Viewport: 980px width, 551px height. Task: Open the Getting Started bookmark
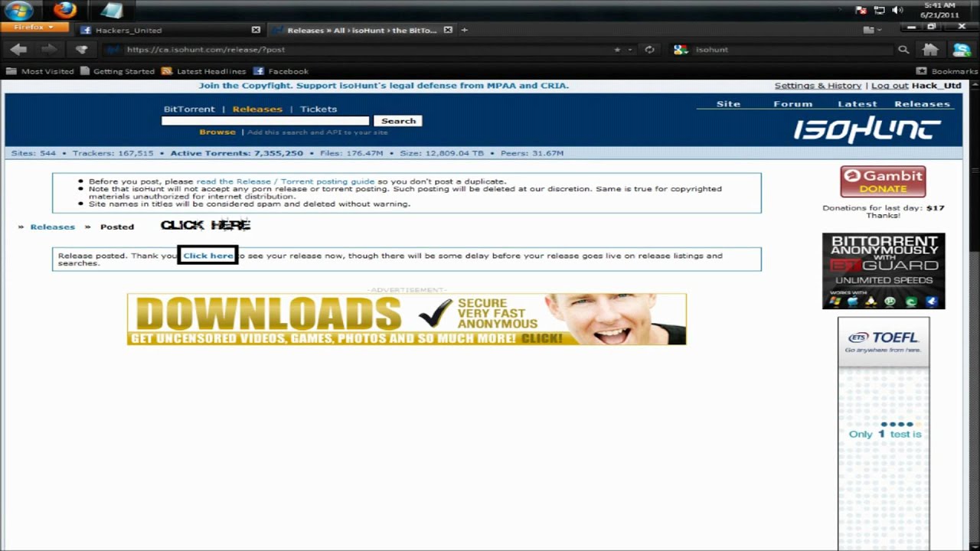(117, 71)
